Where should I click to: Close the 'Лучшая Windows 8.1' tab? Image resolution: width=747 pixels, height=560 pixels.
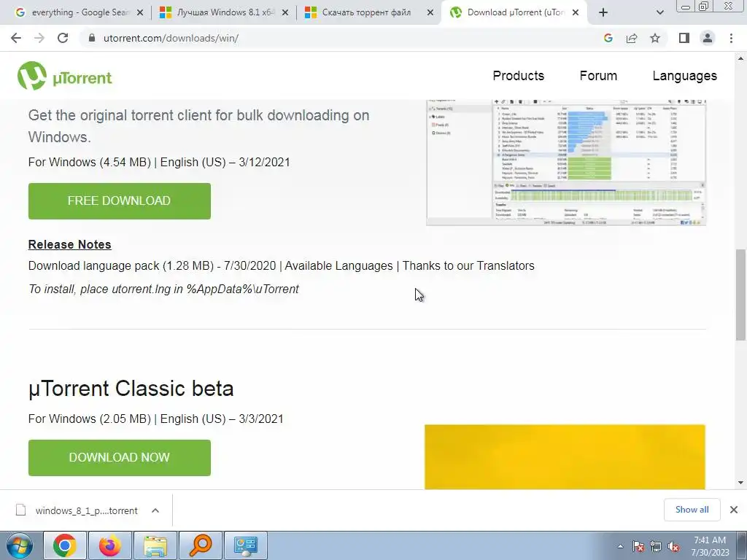tap(285, 13)
